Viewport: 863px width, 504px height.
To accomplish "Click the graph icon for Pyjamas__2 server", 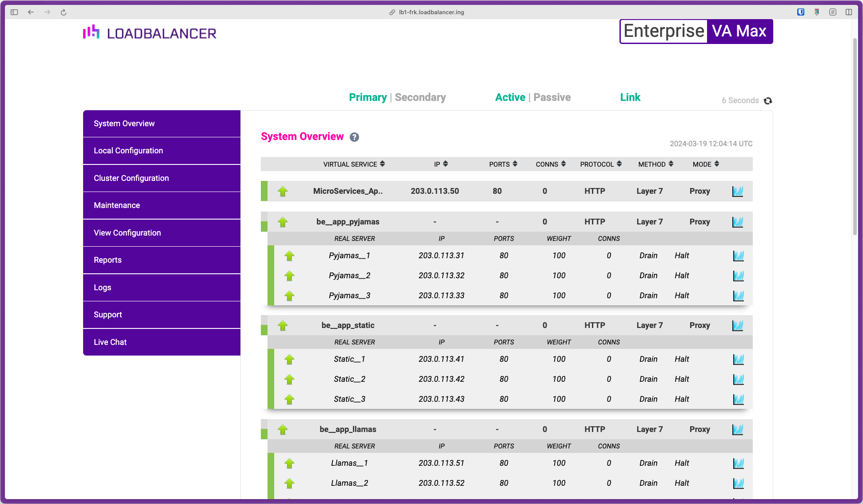I will 738,276.
